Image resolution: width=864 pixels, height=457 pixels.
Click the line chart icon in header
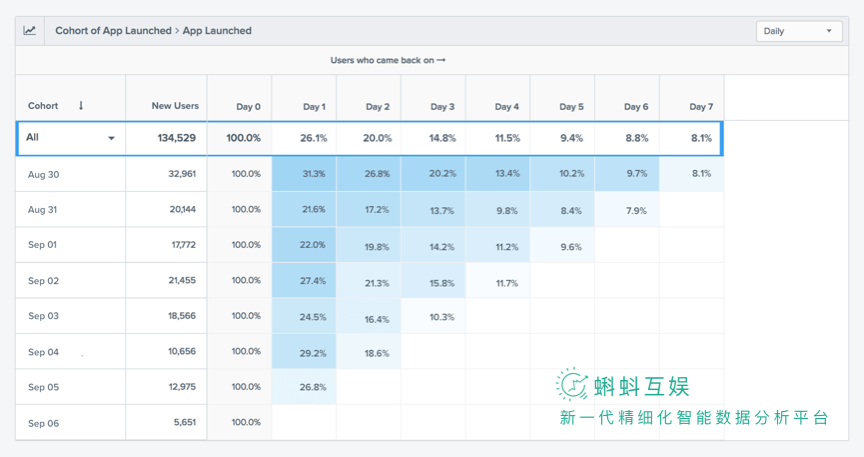click(x=30, y=31)
